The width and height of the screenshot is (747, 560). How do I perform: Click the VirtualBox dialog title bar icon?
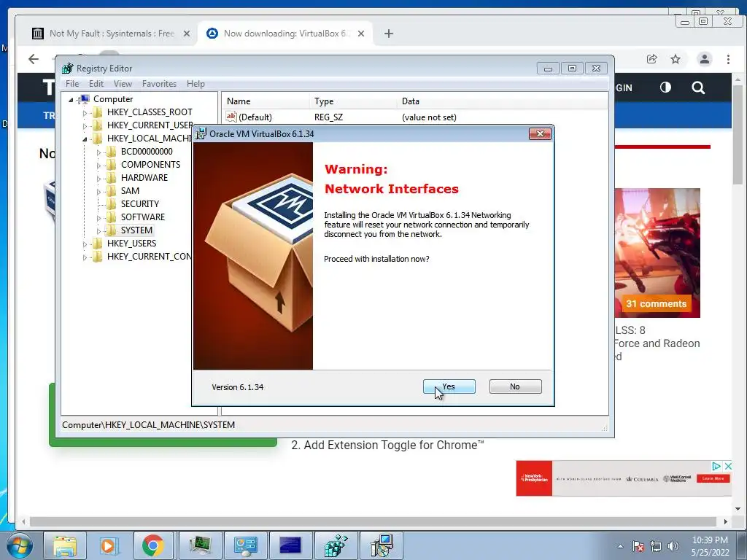tap(201, 134)
